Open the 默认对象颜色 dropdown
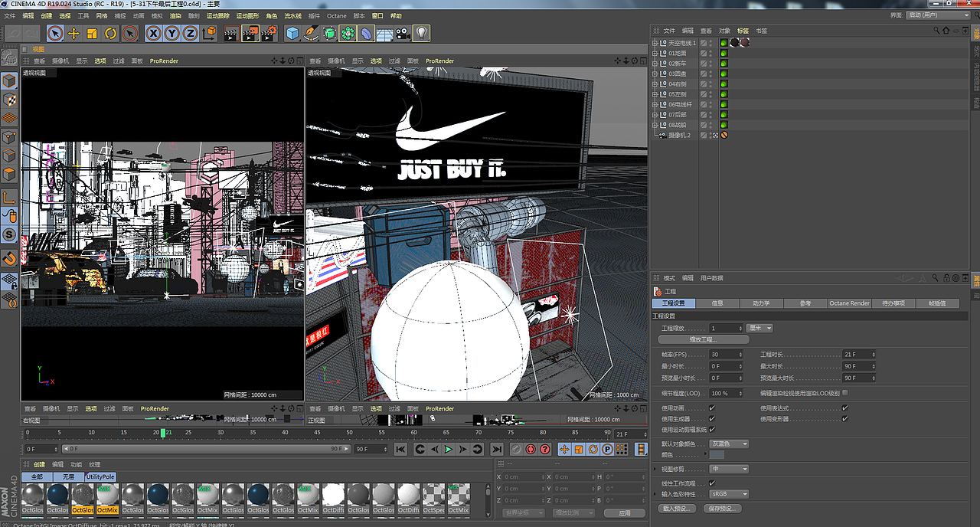 point(729,444)
